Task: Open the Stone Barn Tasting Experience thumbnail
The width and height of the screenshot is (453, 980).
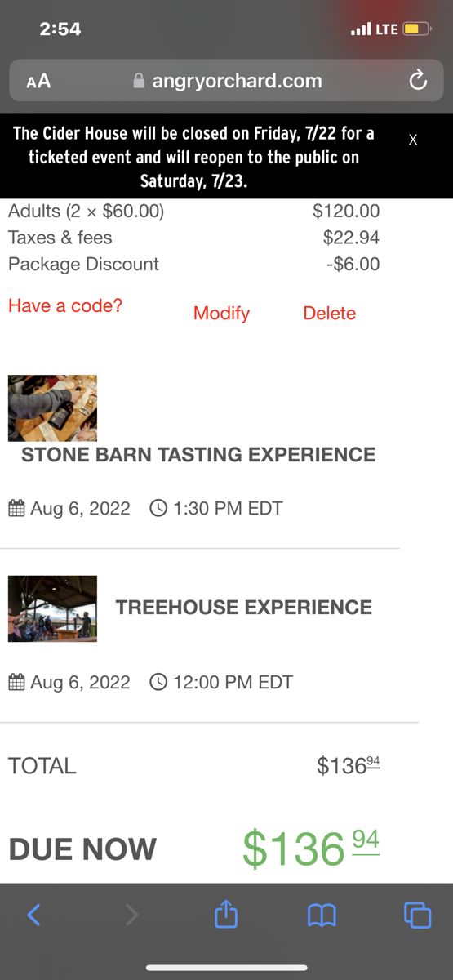Action: pyautogui.click(x=52, y=408)
